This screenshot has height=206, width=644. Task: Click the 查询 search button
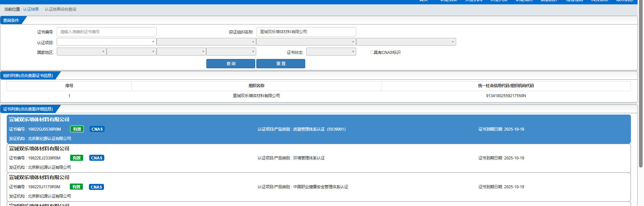[x=231, y=64]
